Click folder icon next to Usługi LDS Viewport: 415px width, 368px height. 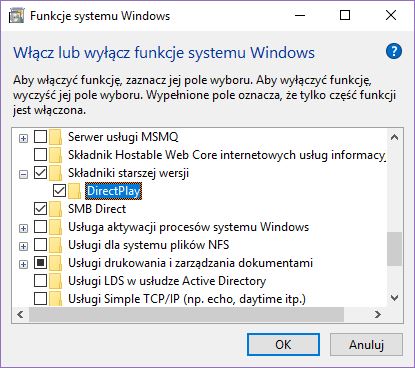point(56,281)
